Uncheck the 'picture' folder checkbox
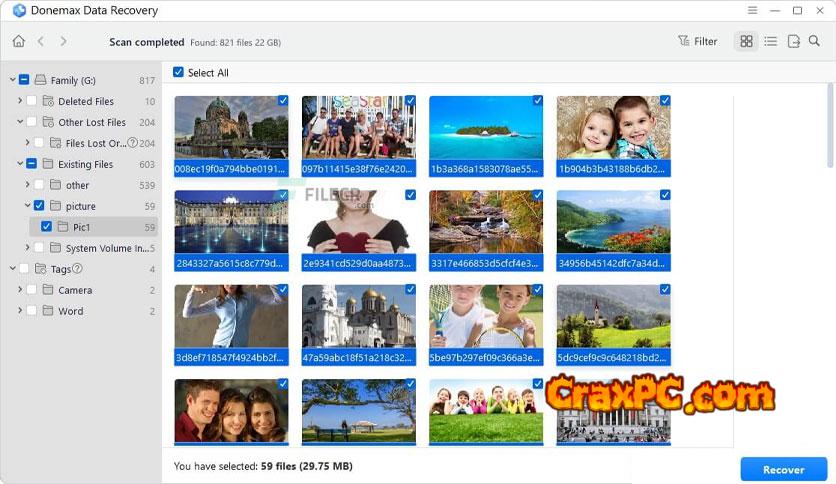The width and height of the screenshot is (836, 484). pos(39,206)
